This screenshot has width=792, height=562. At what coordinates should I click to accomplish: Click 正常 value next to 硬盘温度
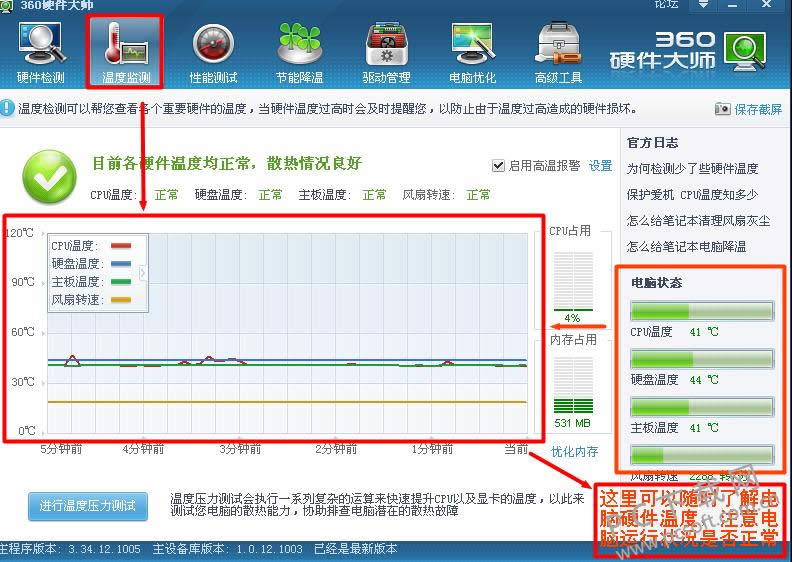[x=270, y=195]
